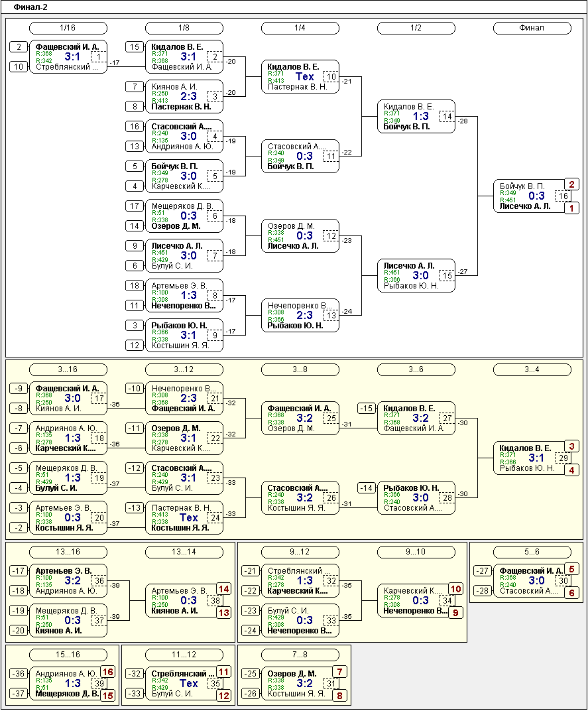This screenshot has width=588, height=711.
Task: Open match number 29 box for third place
Action: tap(563, 458)
